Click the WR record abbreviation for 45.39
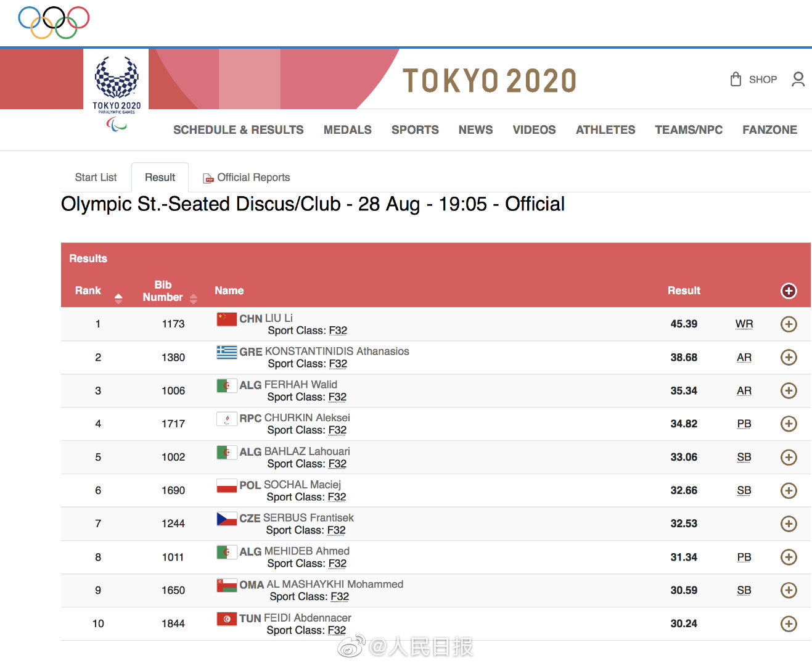812x666 pixels. point(744,324)
